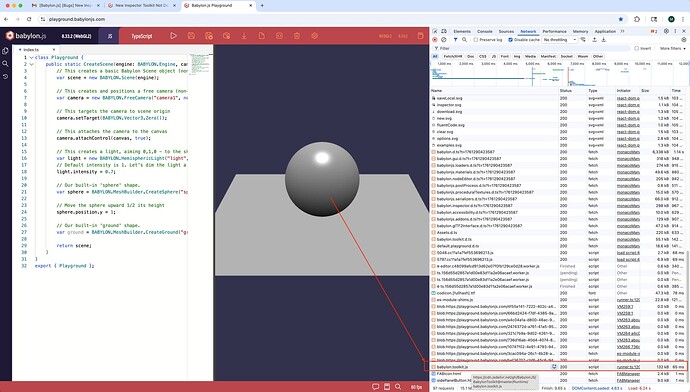
Task: Open the Network search magnifier
Action: coord(464,40)
